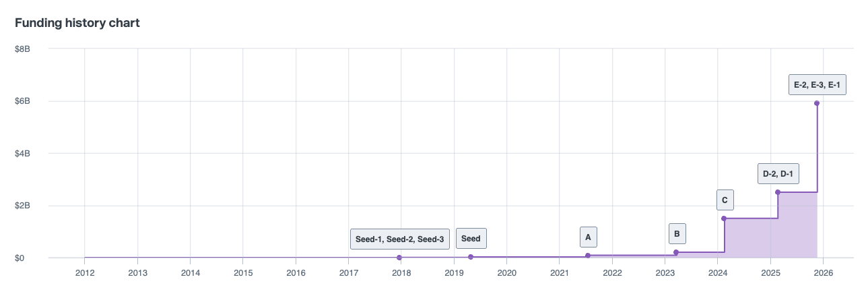The height and width of the screenshot is (292, 868).
Task: Select the Seed round label box
Action: pyautogui.click(x=471, y=239)
